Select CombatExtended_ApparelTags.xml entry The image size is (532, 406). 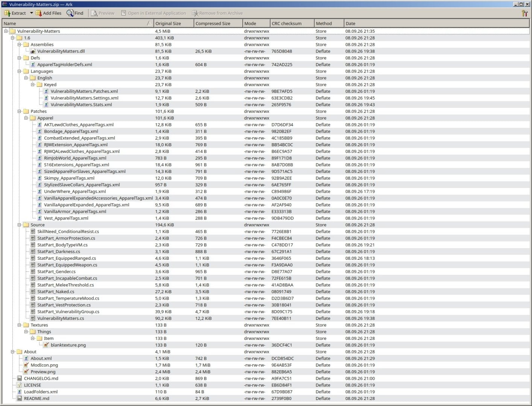(79, 138)
